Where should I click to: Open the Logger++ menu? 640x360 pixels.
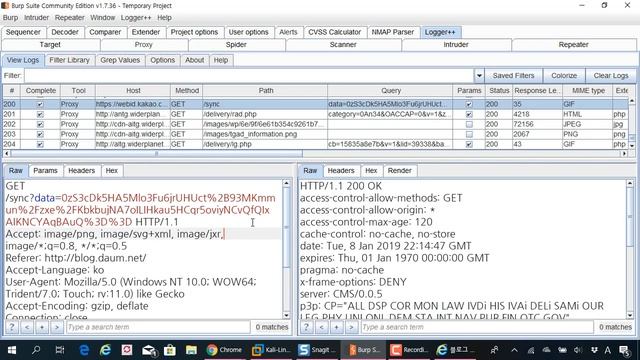(136, 18)
